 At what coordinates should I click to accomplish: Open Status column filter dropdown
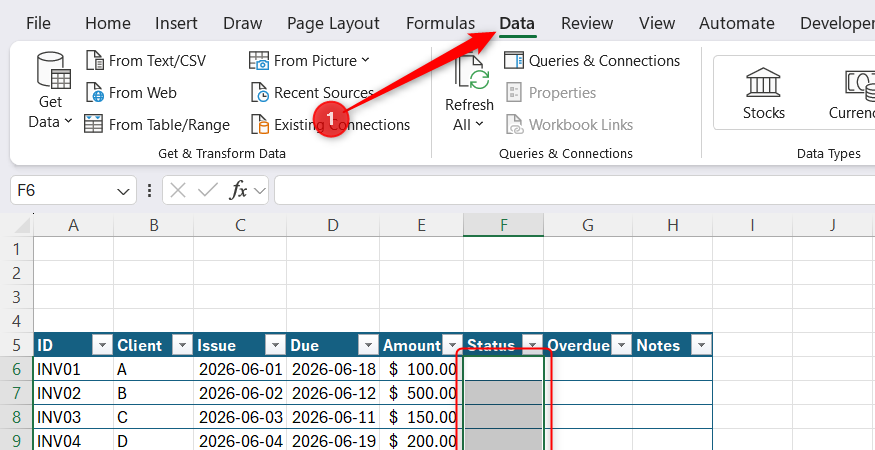534,346
